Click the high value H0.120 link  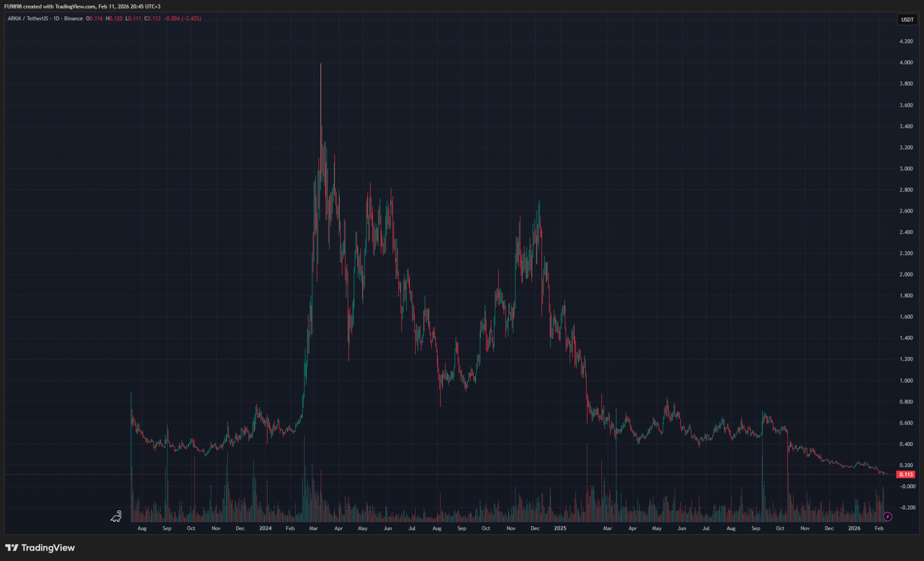[114, 19]
